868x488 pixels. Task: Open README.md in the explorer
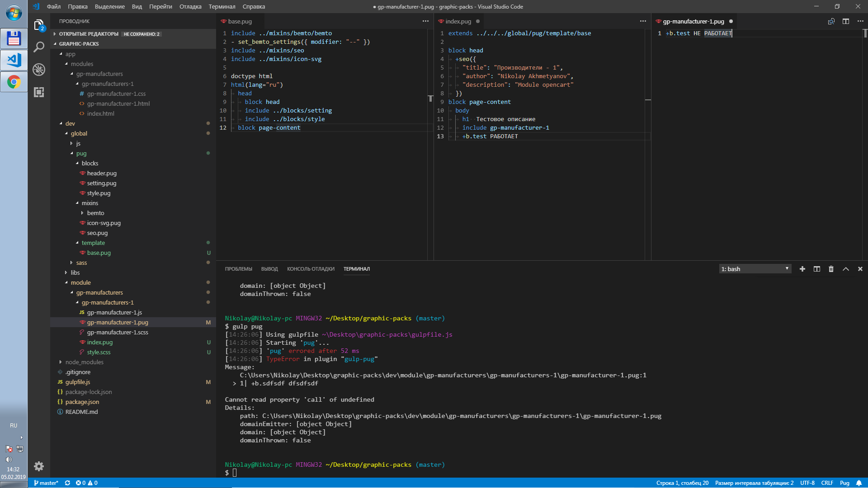coord(133,412)
